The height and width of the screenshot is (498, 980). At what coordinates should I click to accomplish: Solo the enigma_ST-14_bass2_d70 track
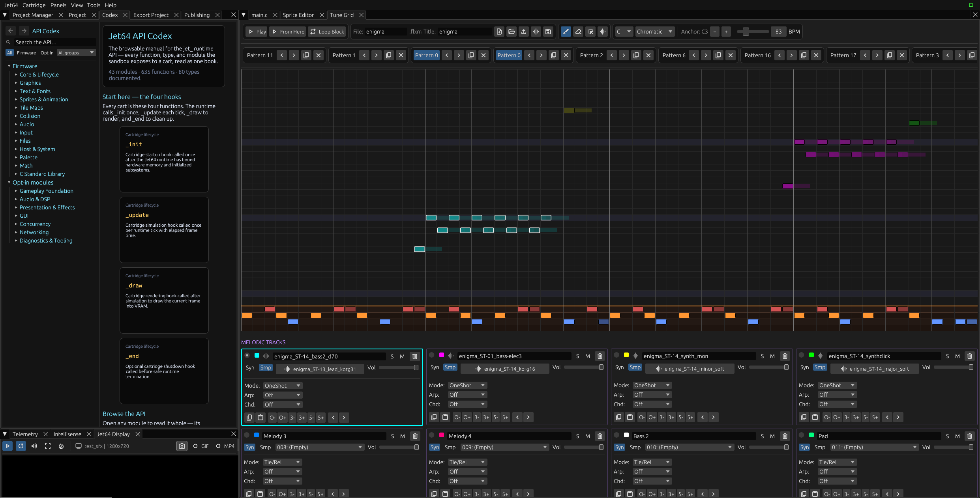pos(392,356)
